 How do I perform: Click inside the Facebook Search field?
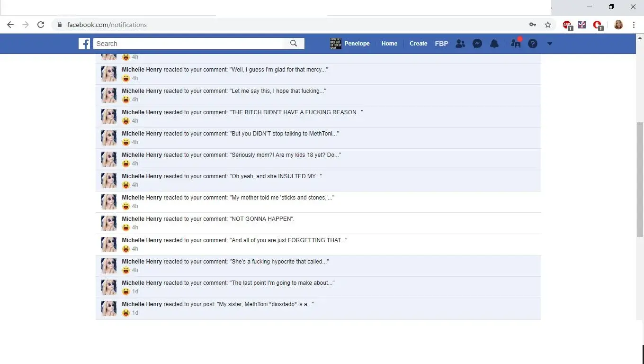[189, 44]
